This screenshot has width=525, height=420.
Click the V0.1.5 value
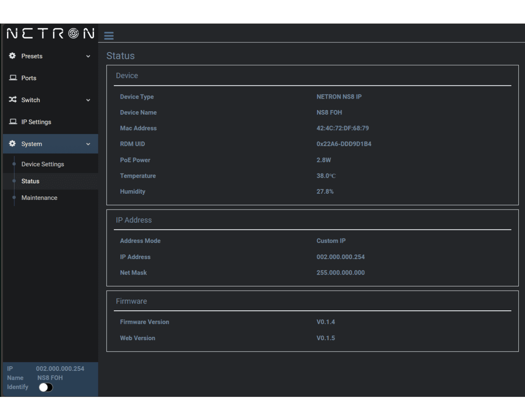click(x=326, y=338)
